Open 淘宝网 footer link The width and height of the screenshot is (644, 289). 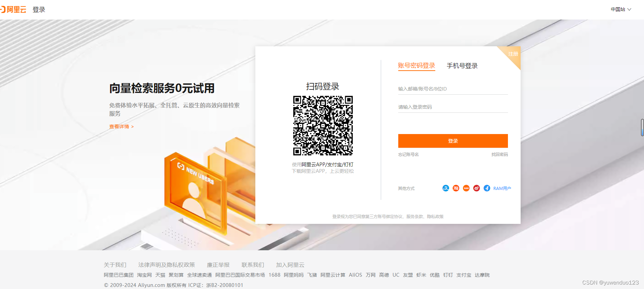point(144,275)
